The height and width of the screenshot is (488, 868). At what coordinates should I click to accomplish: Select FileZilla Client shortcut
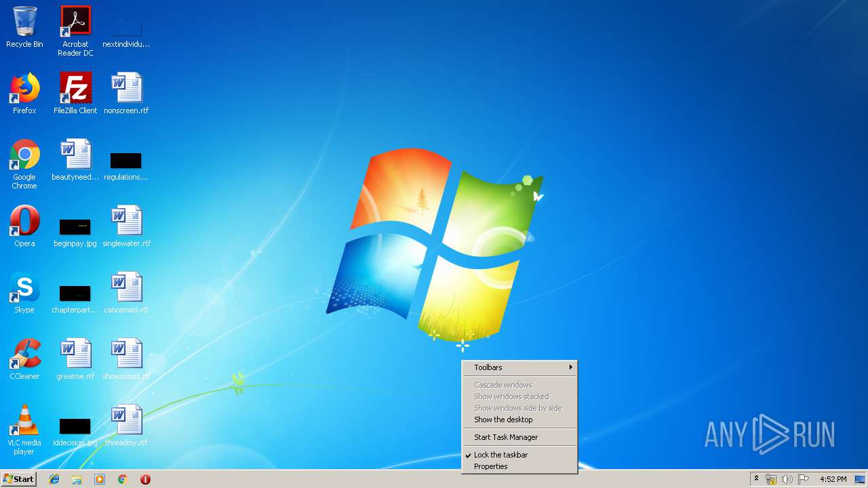(x=75, y=94)
